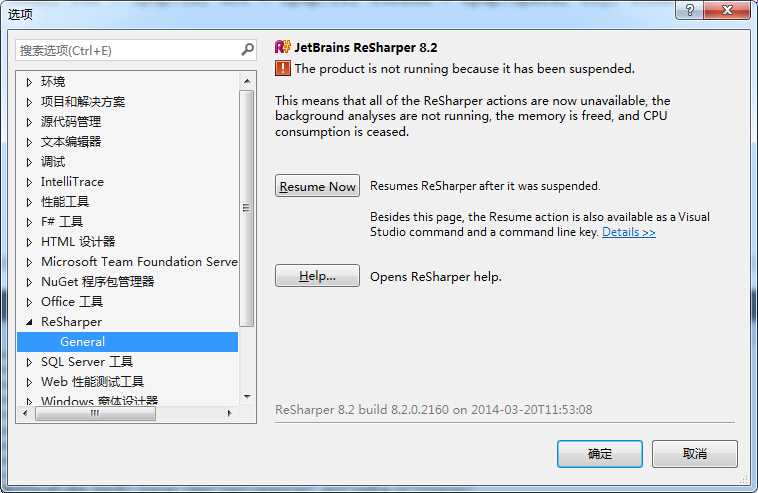Select the 性能工具 tree item label

point(65,202)
